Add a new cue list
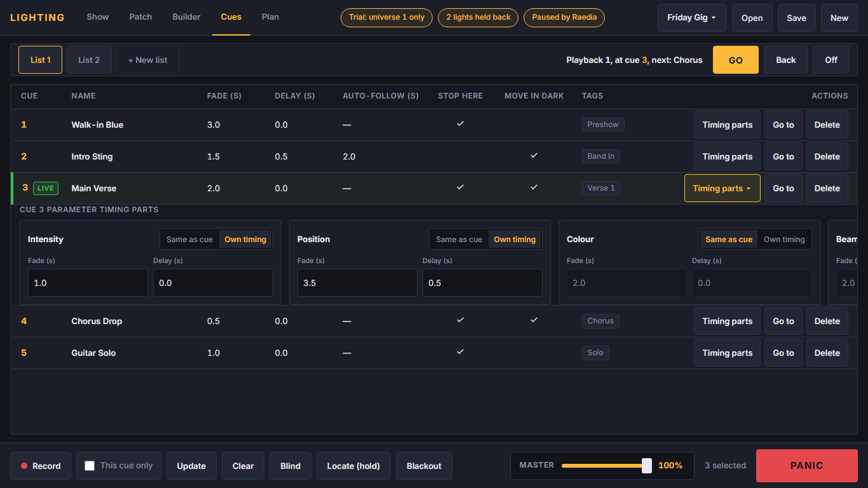 147,60
